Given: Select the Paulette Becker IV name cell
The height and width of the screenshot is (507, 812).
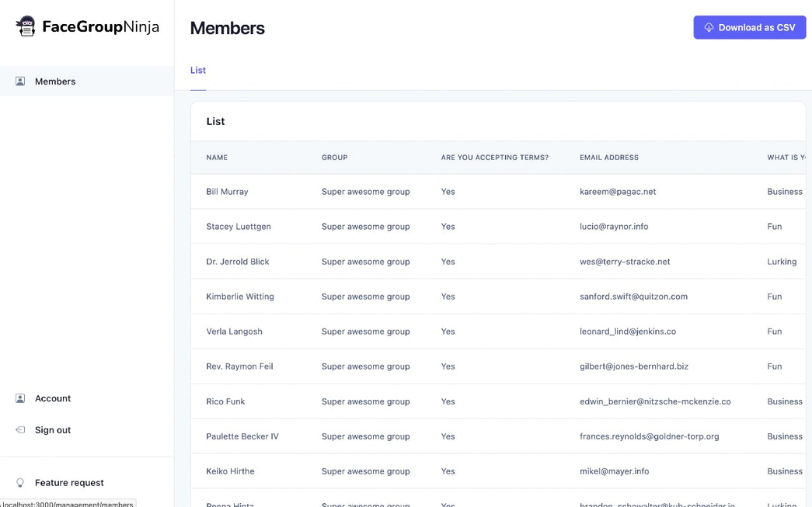Looking at the screenshot, I should click(242, 436).
